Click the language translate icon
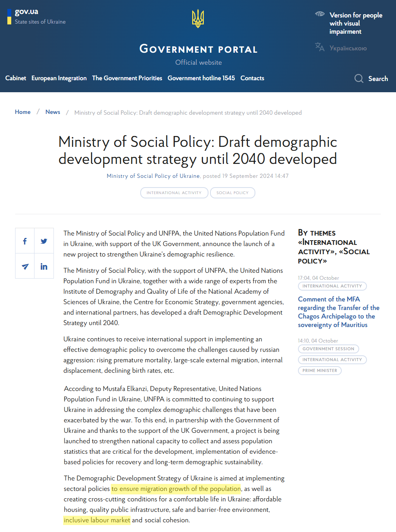The height and width of the screenshot is (532, 396). click(320, 47)
